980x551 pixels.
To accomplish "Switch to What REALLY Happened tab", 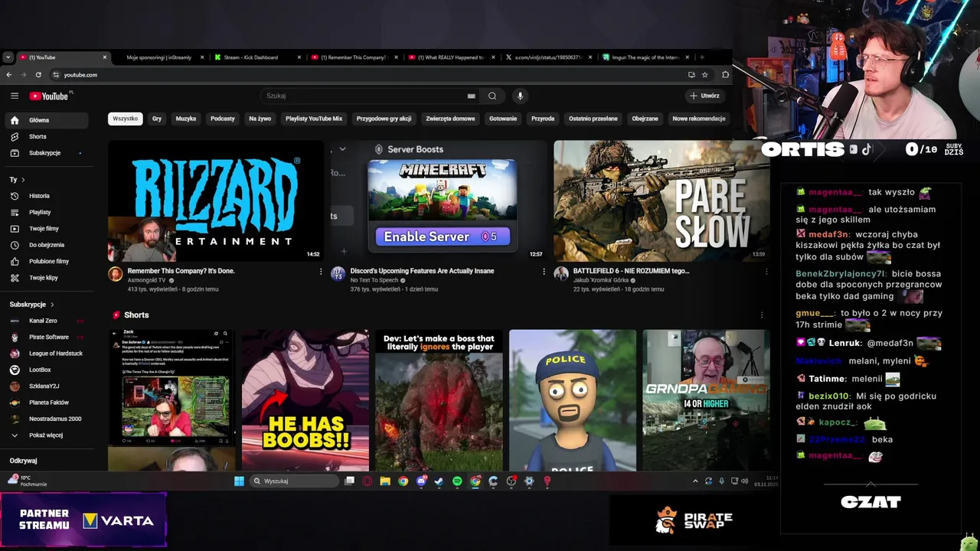I will coord(452,57).
